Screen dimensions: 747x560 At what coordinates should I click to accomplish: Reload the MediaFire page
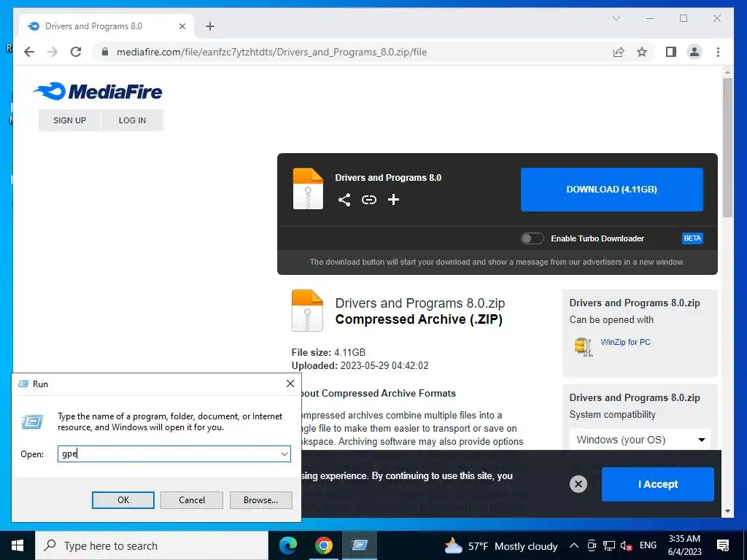coord(76,52)
